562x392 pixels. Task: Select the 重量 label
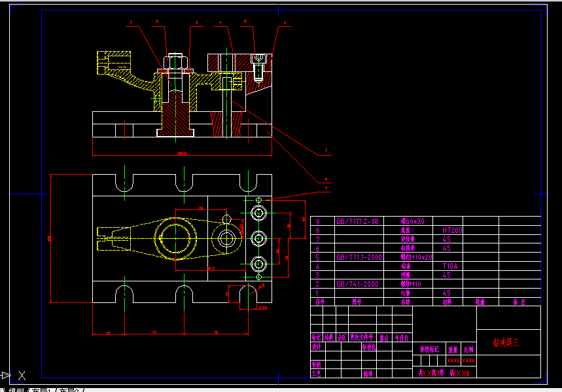click(x=453, y=349)
